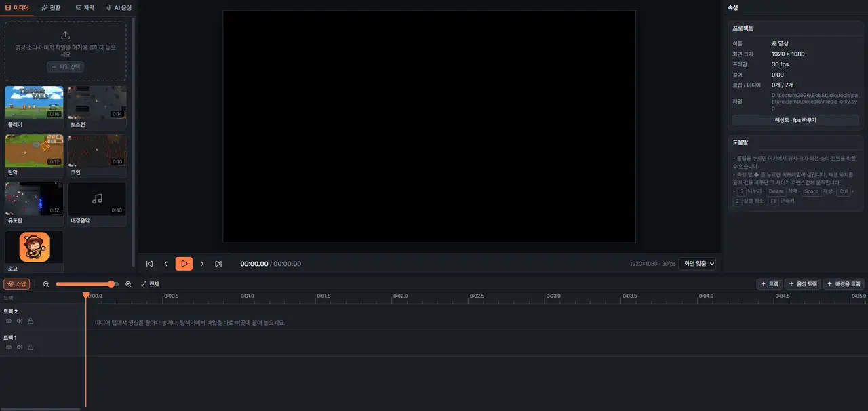Fit the whole timeline with 전체

point(150,284)
